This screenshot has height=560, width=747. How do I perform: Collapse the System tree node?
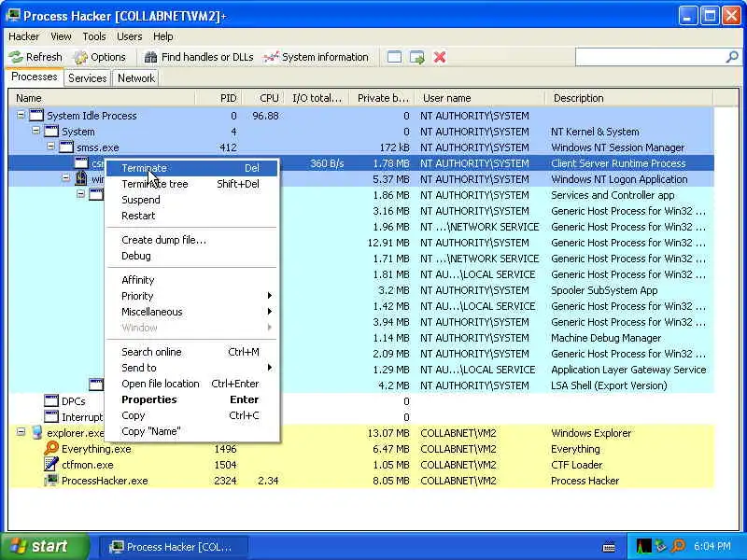35,131
